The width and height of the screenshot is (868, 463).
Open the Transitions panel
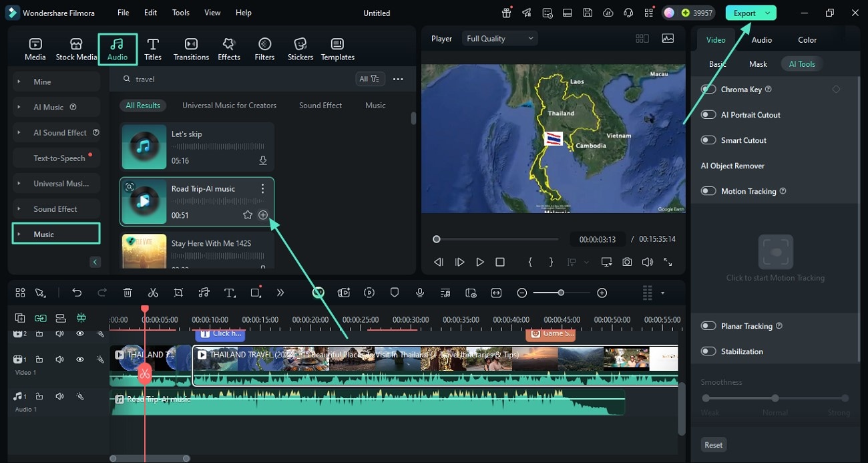[191, 49]
